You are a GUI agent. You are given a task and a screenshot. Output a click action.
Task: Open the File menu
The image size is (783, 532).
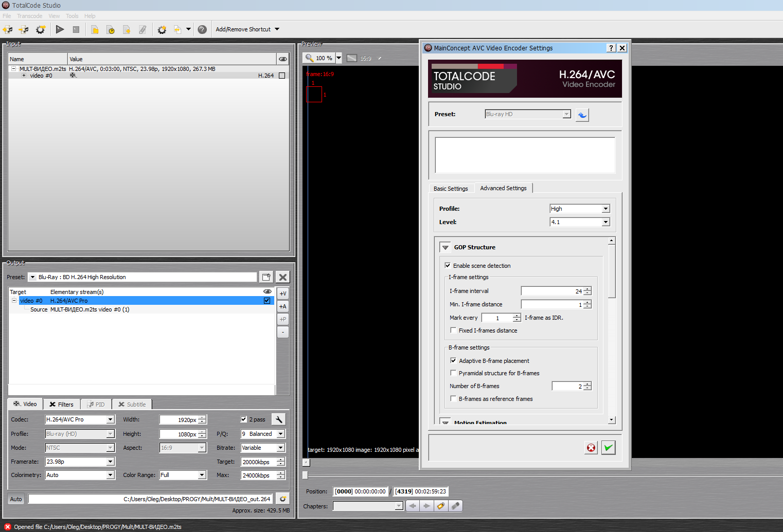pos(7,16)
